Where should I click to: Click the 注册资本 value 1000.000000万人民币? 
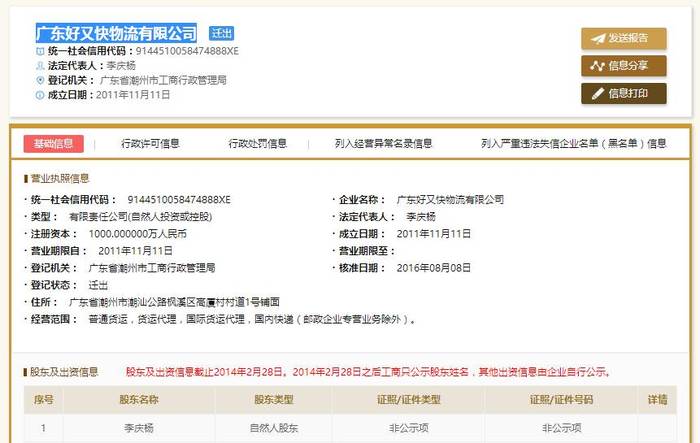pos(138,234)
